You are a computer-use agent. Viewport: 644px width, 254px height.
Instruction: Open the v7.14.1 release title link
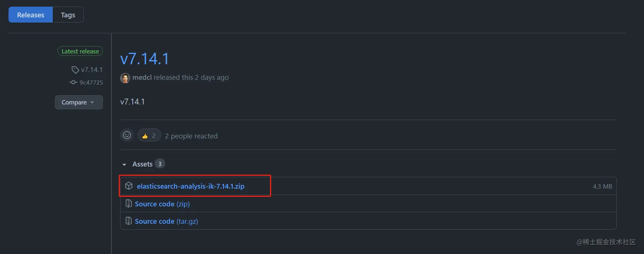[145, 59]
